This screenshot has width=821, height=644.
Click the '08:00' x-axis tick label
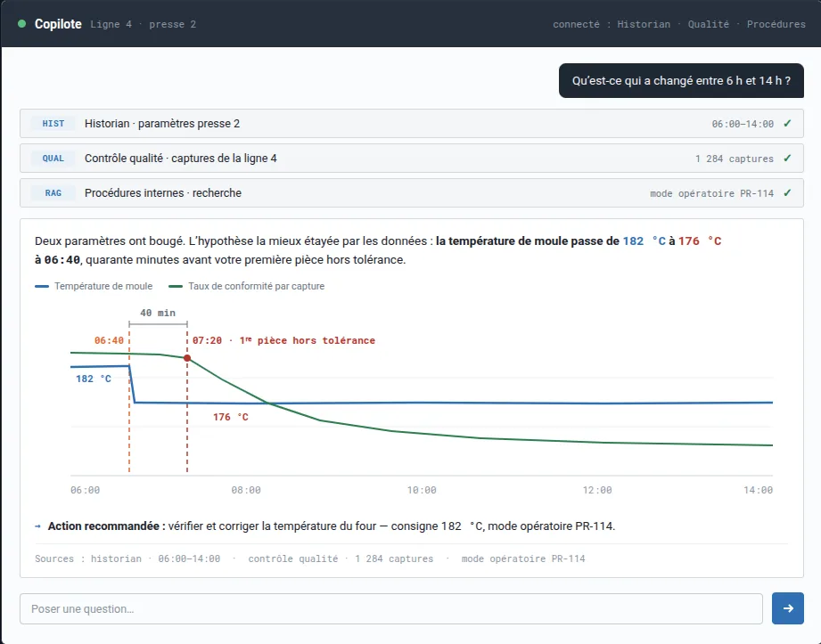[x=246, y=490]
